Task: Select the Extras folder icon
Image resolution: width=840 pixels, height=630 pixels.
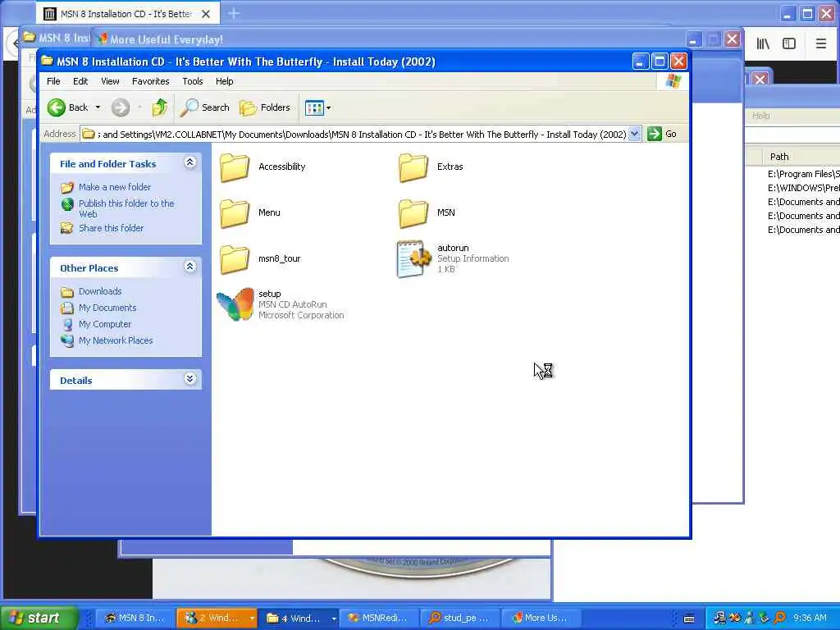Action: click(x=413, y=167)
